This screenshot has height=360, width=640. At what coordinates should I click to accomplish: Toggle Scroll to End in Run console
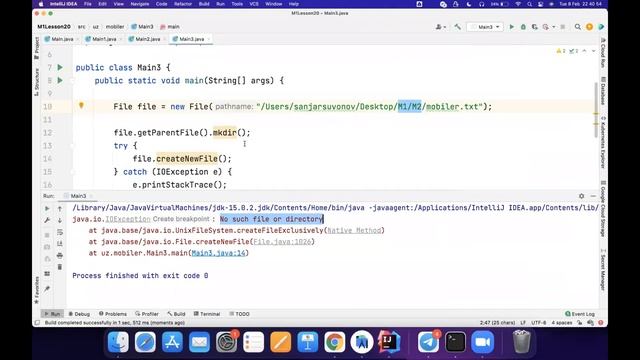tap(60, 244)
